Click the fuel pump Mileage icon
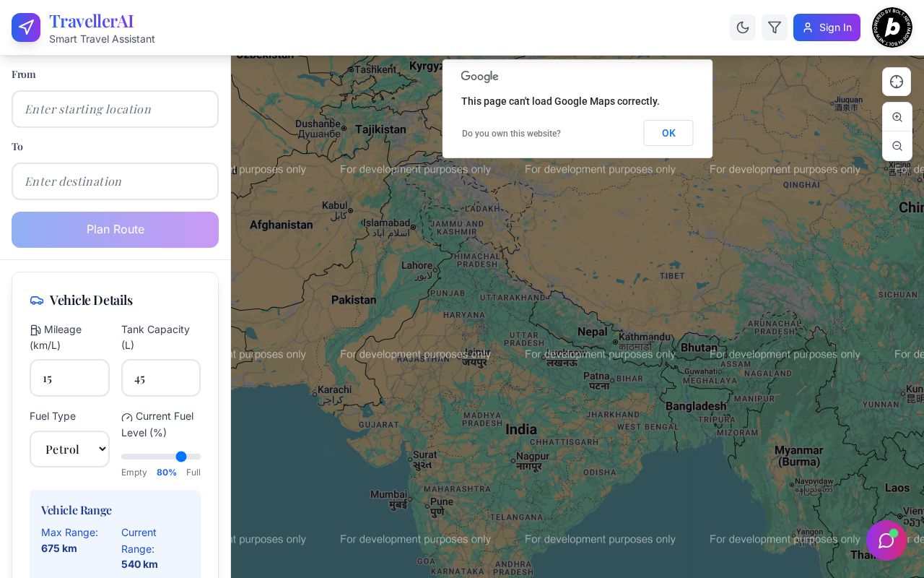Viewport: 924px width, 578px height. click(x=35, y=330)
